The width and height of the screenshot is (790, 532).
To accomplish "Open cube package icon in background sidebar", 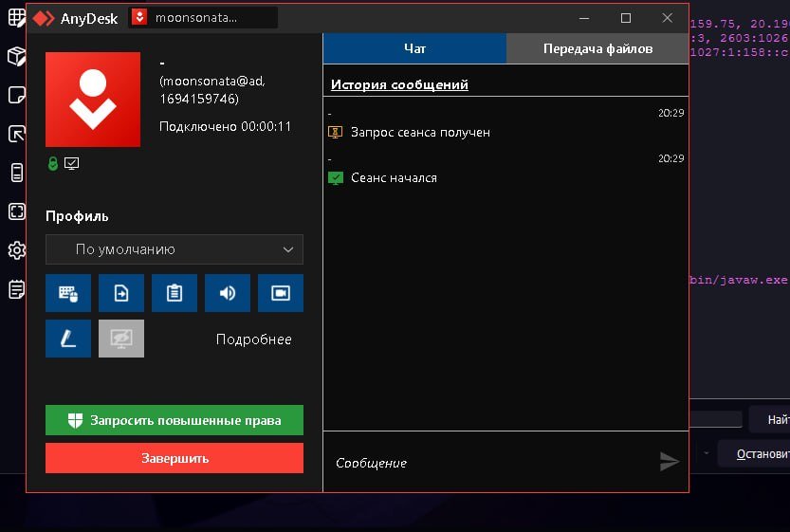I will click(x=17, y=57).
